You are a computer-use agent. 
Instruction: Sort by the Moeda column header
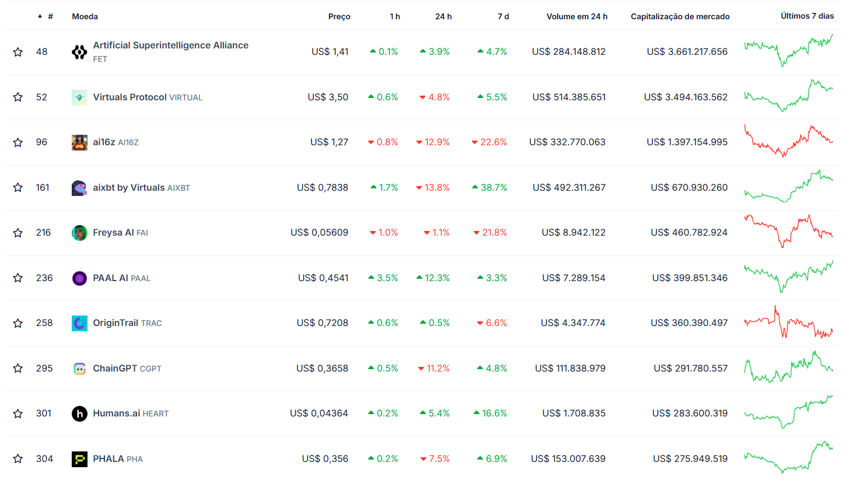tap(85, 16)
